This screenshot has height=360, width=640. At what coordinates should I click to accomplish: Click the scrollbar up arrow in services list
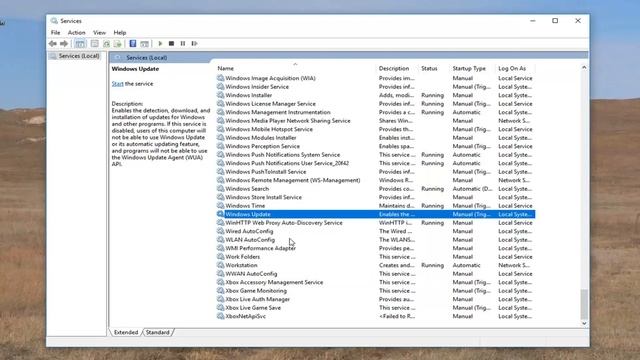[x=584, y=67]
